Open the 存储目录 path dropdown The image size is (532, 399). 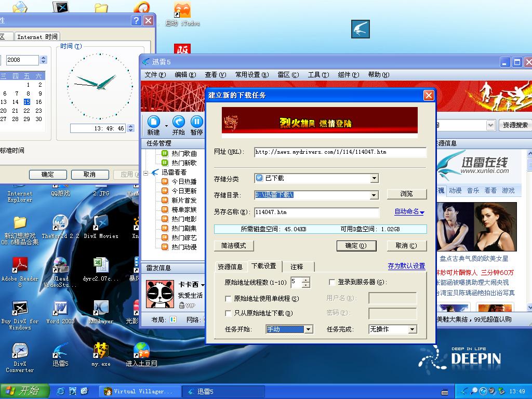374,195
